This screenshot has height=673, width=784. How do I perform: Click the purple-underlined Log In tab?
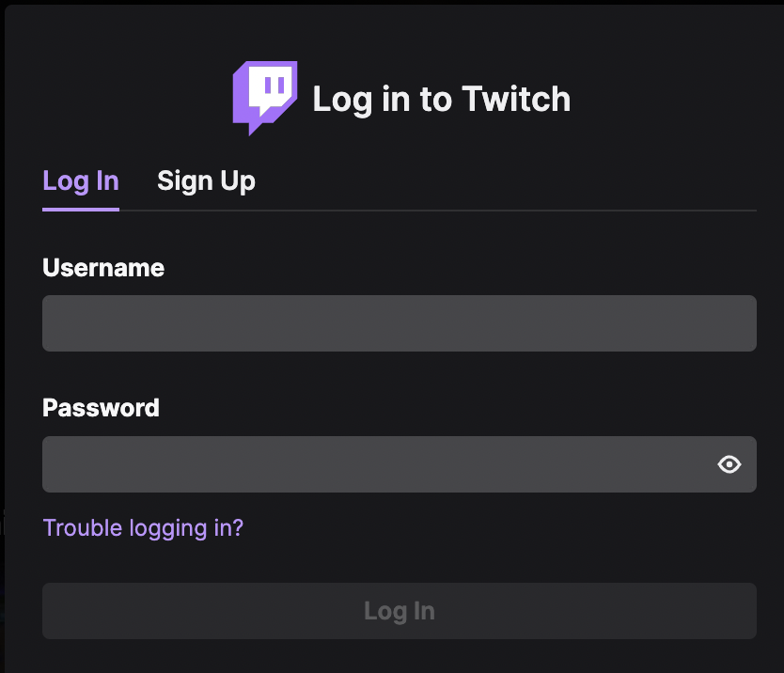point(81,181)
